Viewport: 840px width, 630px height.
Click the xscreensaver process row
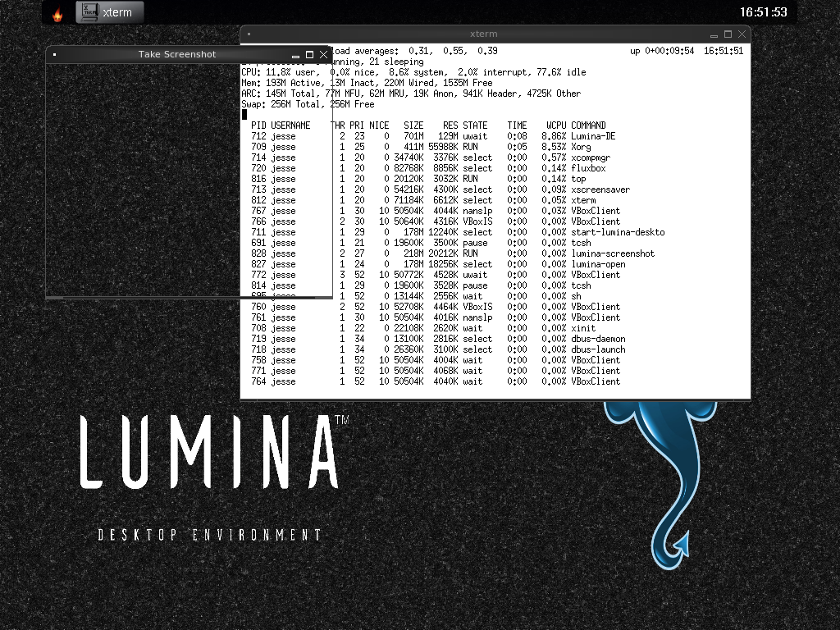pos(441,189)
